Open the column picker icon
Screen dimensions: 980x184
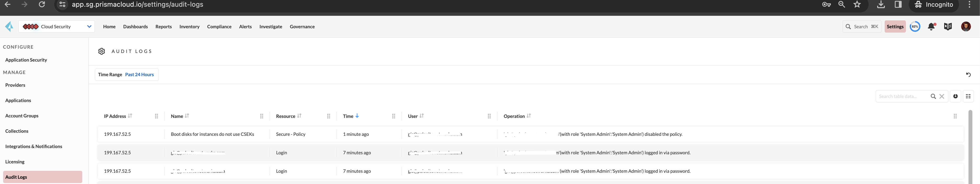pos(968,96)
